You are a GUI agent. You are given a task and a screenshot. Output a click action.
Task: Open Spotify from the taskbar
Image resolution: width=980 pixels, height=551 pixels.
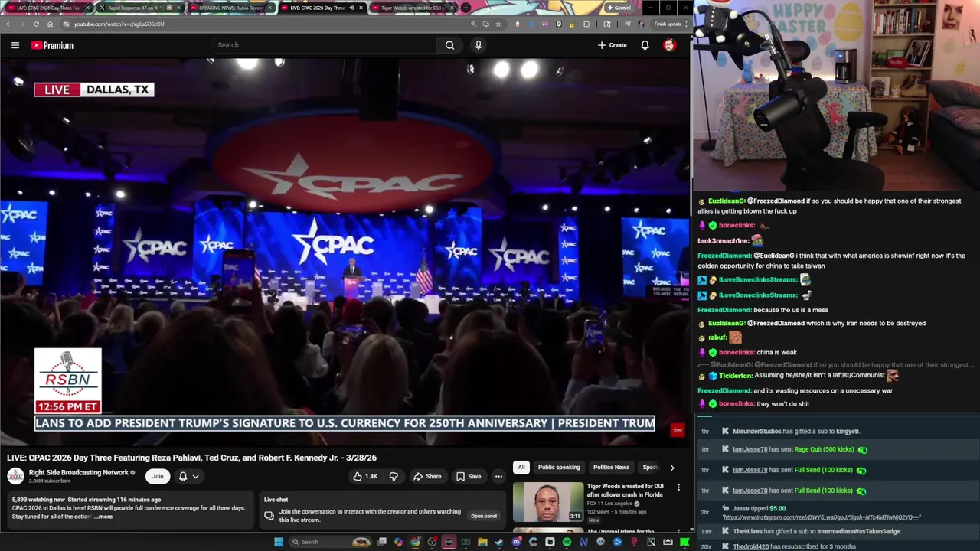coord(567,542)
